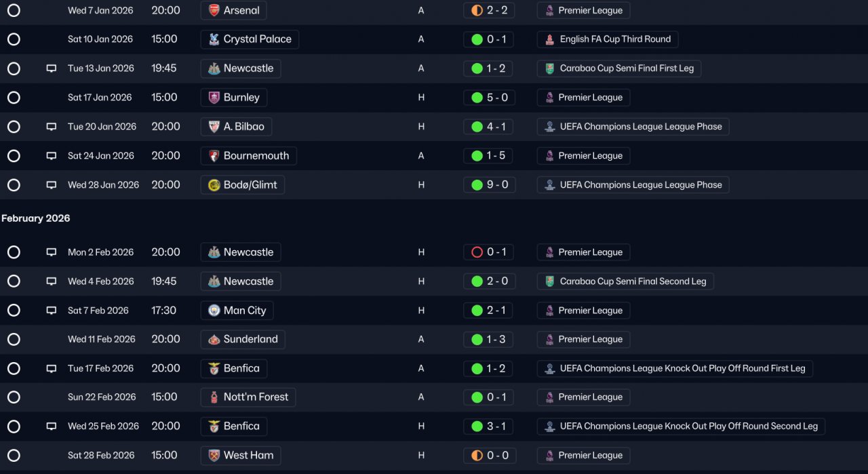Open the English FA Cup Third Round competition
Screen dimensions: 868x474
608,39
